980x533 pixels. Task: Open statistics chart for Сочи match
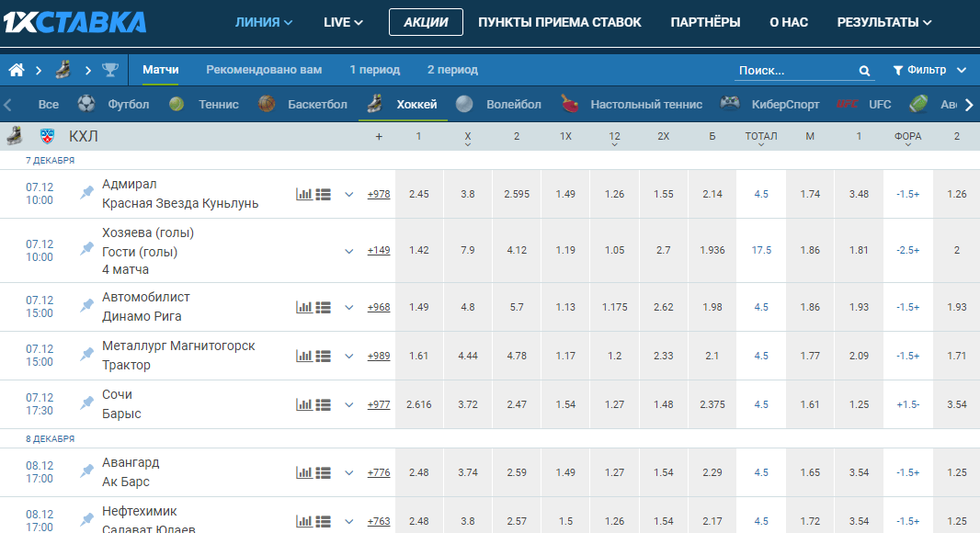pyautogui.click(x=303, y=405)
